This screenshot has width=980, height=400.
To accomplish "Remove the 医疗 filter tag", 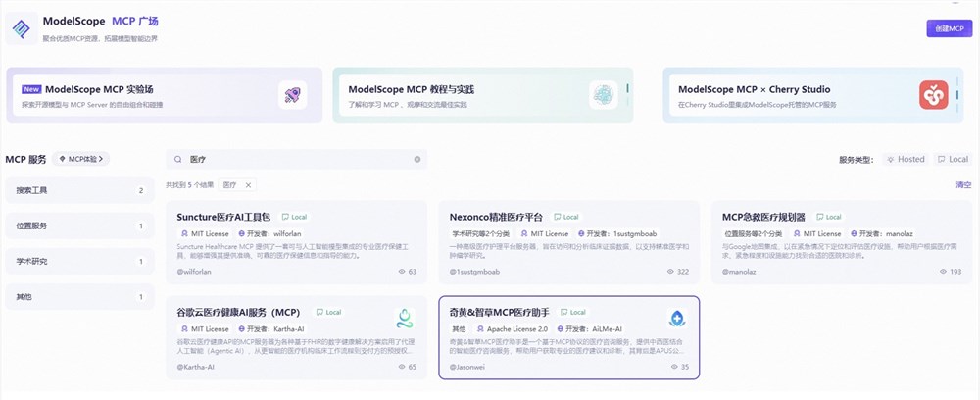I will tap(248, 185).
